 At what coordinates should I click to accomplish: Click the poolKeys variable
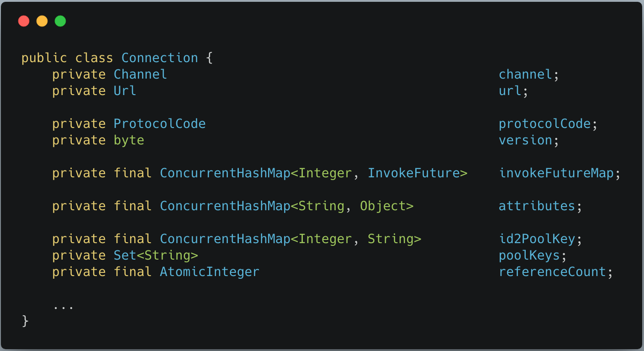(x=529, y=255)
